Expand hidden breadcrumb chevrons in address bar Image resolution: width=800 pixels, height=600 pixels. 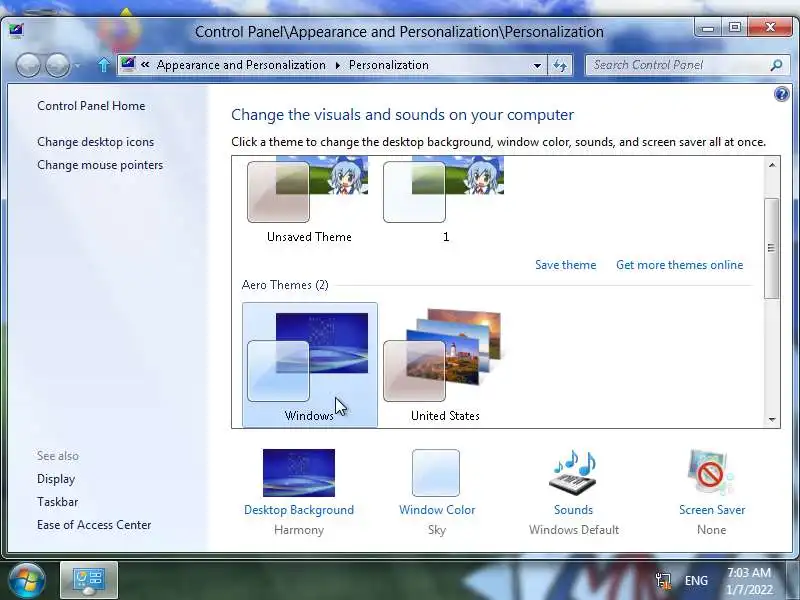145,65
